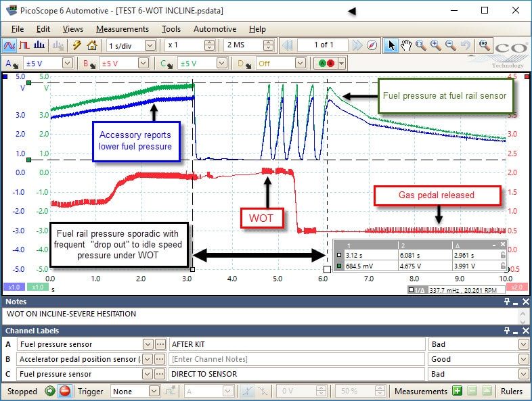Minimize the ruler legend box
Screen dimensions: 532x401
tap(494, 244)
